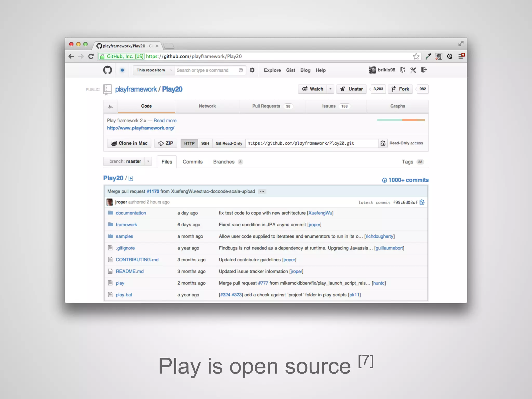This screenshot has width=532, height=399.
Task: Click the create new repository icon
Action: coord(403,70)
